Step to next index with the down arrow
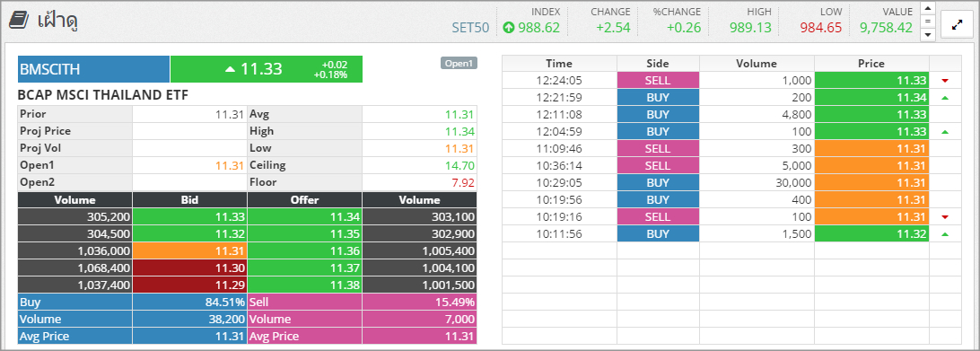 (x=928, y=34)
